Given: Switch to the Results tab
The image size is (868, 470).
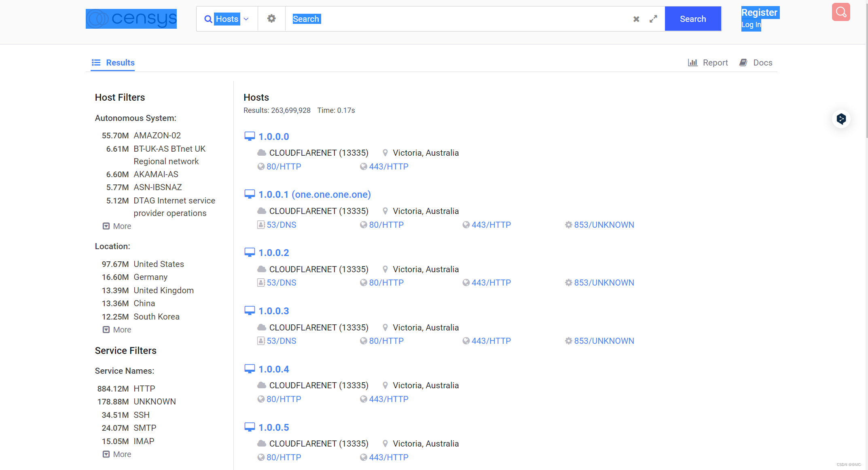Looking at the screenshot, I should tap(113, 63).
